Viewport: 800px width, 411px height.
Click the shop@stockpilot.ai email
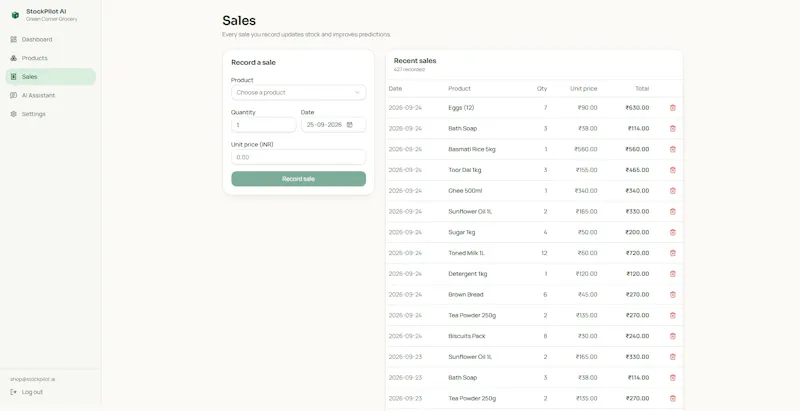[33, 379]
